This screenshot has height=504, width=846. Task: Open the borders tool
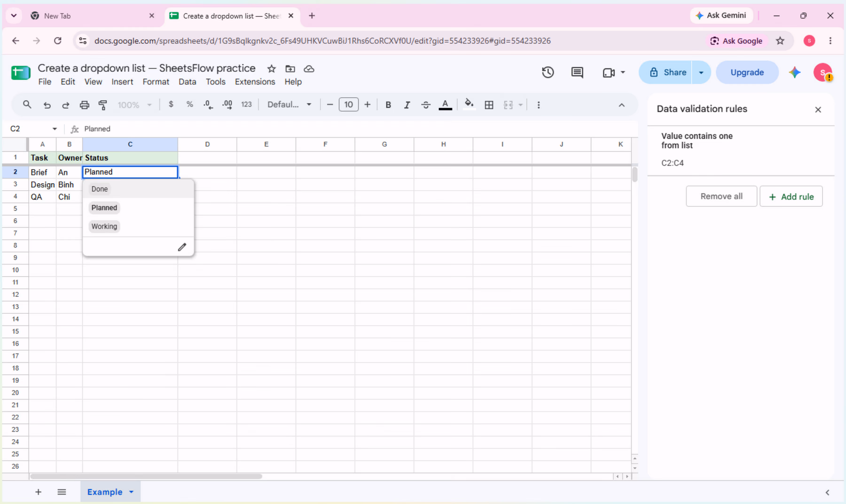[x=489, y=105]
